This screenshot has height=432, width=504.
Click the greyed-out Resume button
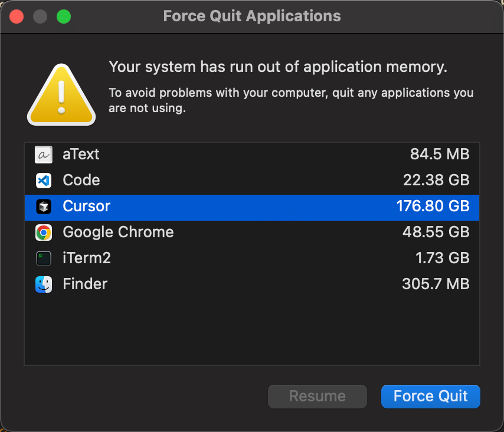tap(318, 397)
